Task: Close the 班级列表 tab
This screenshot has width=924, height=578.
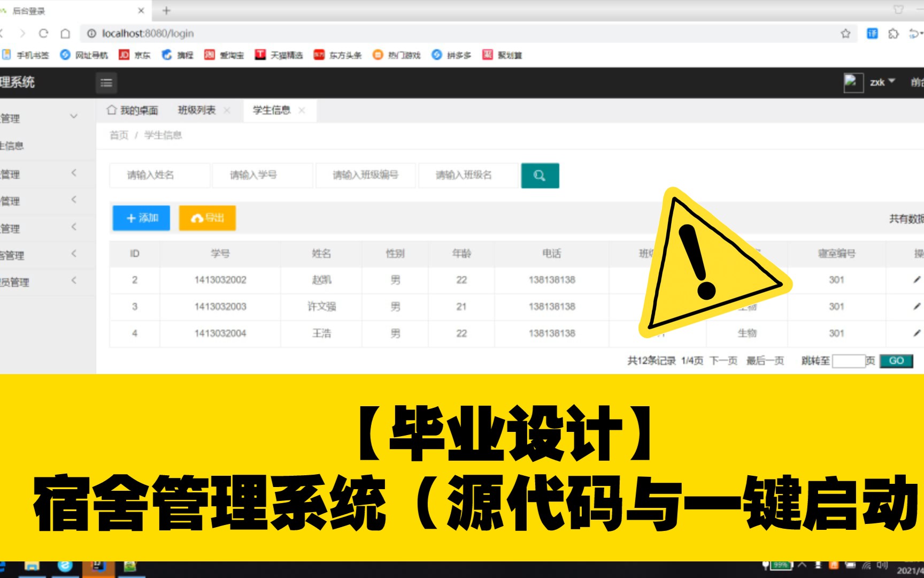Action: (227, 110)
